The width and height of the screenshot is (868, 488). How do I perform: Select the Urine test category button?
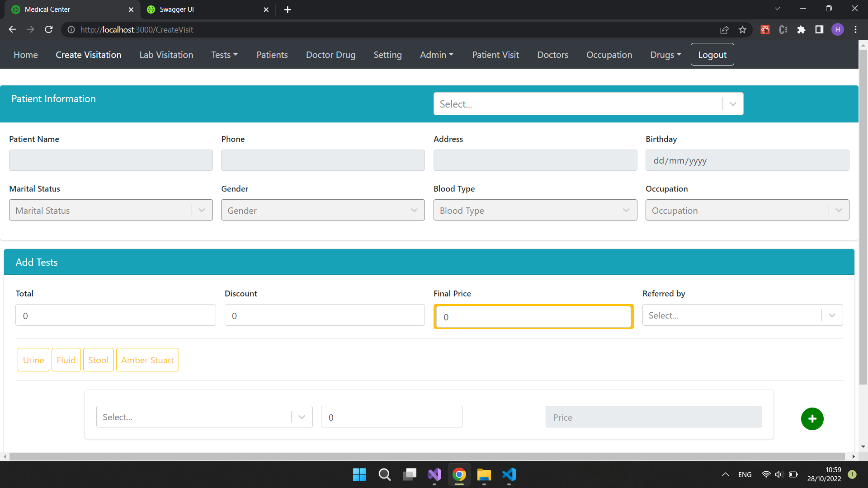tap(33, 360)
